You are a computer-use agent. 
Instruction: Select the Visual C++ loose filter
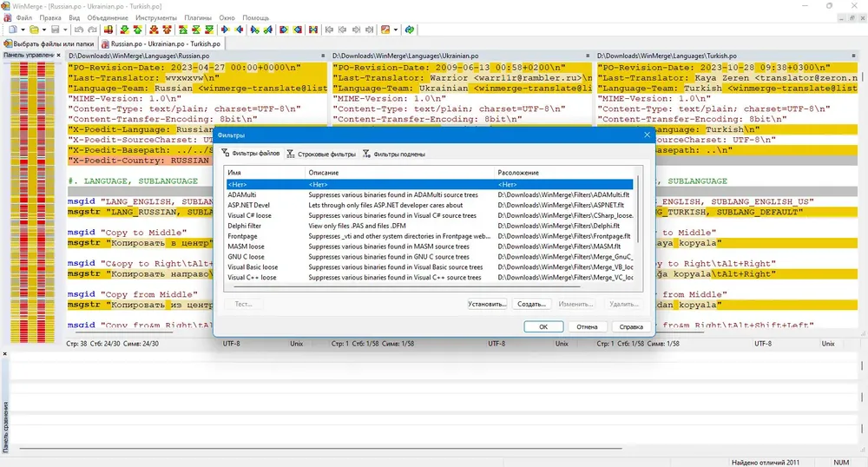point(430,277)
